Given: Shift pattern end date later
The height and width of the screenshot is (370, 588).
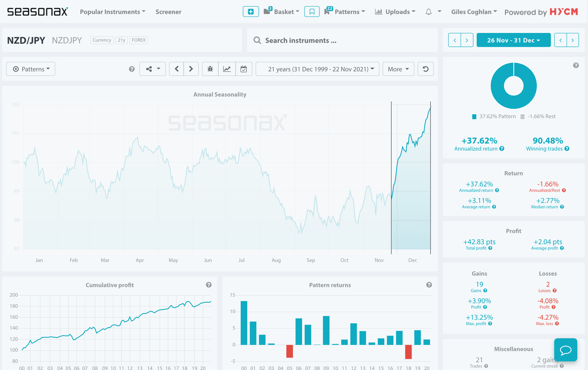Looking at the screenshot, I should click(573, 40).
